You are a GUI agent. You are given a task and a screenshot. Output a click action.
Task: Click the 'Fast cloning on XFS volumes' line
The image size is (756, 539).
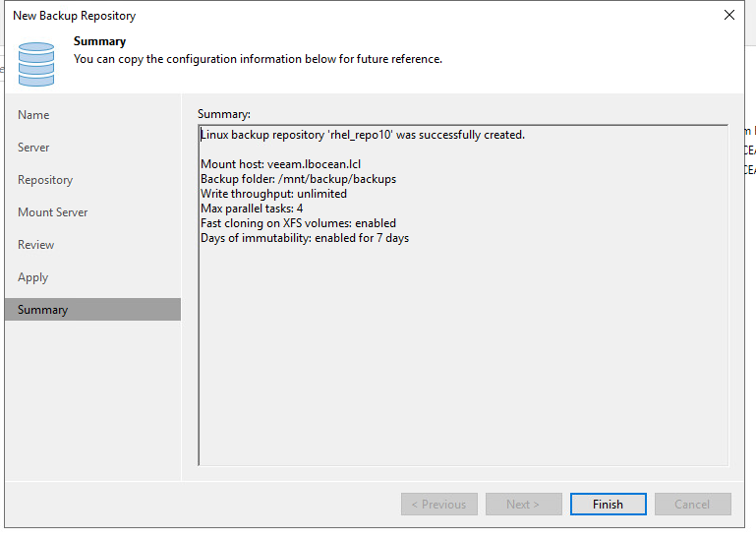point(299,223)
